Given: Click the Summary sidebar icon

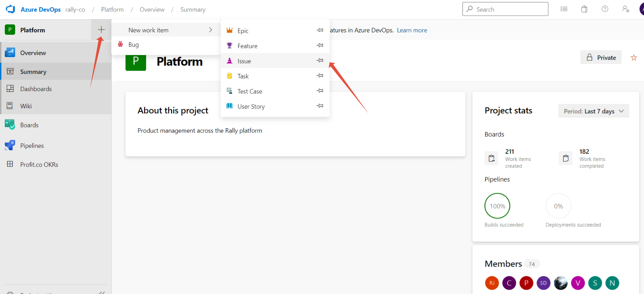Looking at the screenshot, I should tap(10, 72).
